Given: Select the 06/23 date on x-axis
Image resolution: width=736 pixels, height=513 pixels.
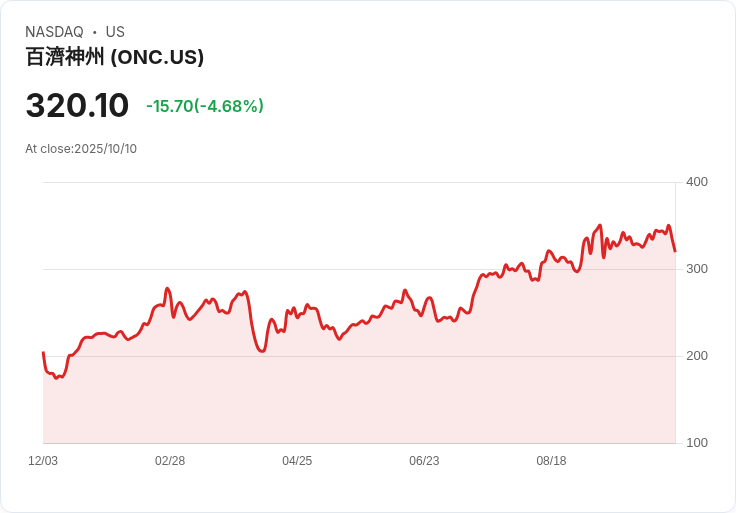Looking at the screenshot, I should point(424,461).
